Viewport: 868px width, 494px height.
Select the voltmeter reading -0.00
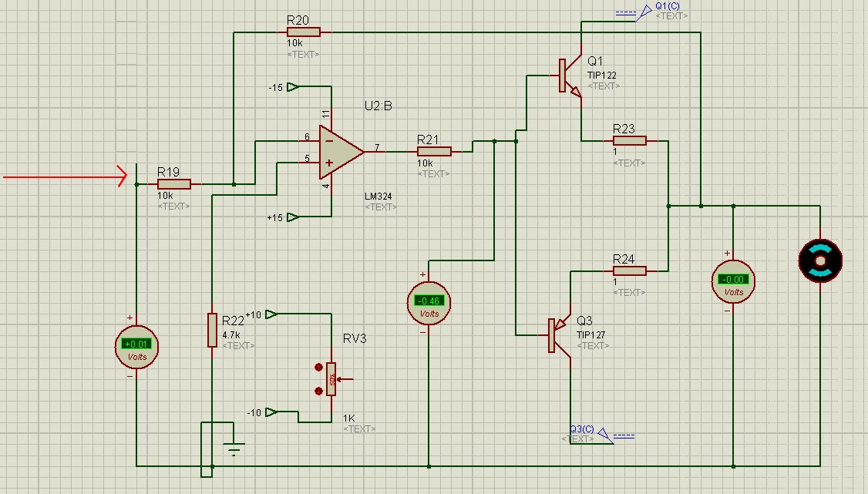pos(733,282)
